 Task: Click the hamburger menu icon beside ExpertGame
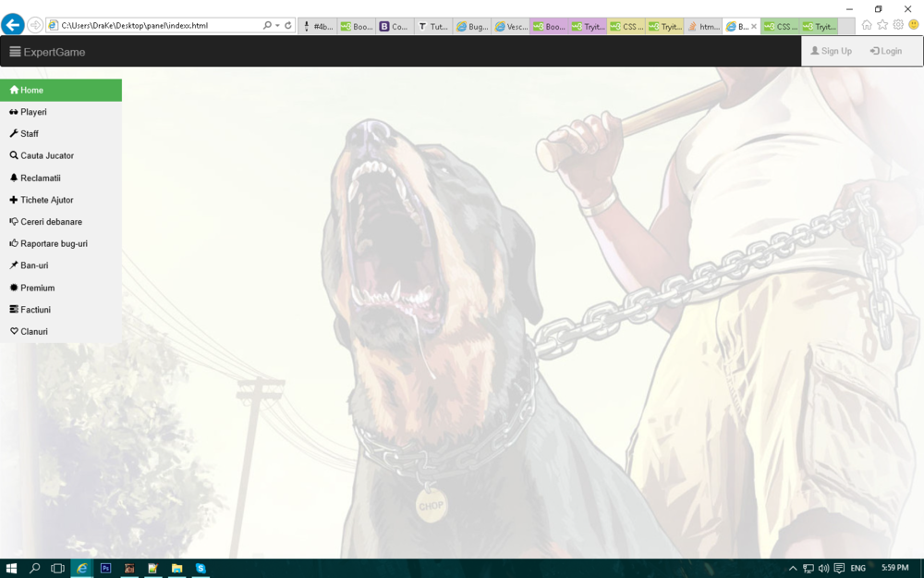15,51
